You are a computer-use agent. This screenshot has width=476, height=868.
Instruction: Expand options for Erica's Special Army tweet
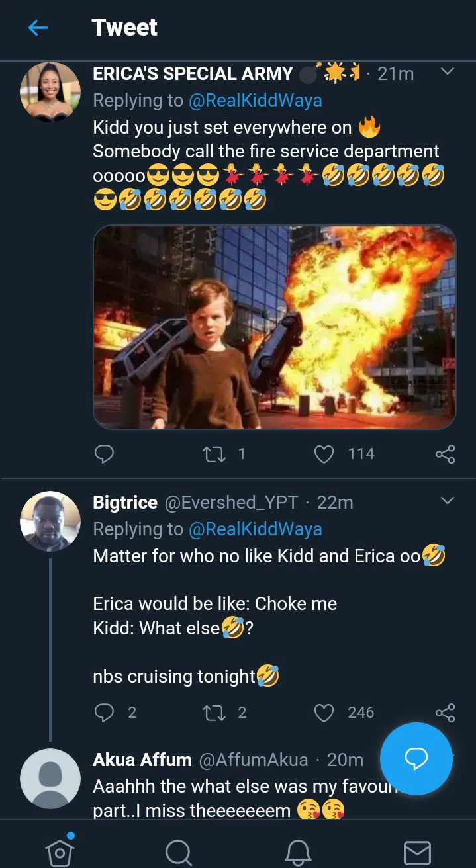(x=448, y=71)
